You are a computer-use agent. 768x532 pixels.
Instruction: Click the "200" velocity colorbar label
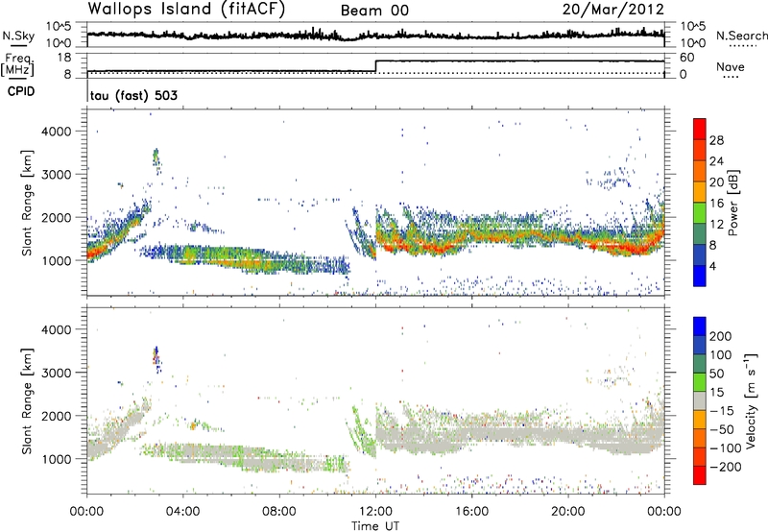point(721,336)
